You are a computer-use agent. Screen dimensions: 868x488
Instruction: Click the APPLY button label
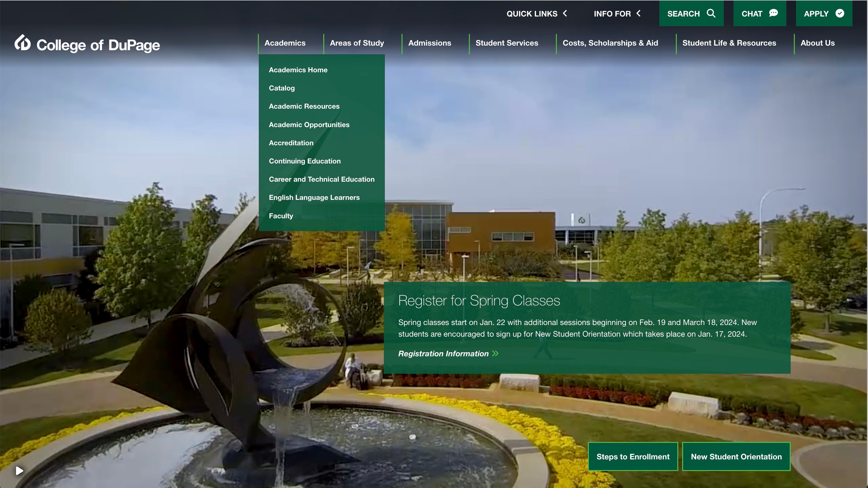click(x=816, y=14)
